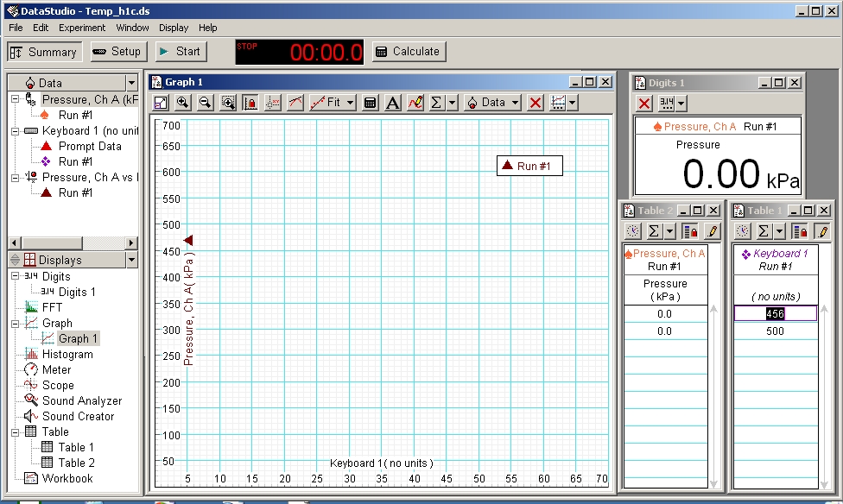Toggle the lock icon in Graph toolbar
Viewport: 843px width, 504px height.
click(x=250, y=103)
